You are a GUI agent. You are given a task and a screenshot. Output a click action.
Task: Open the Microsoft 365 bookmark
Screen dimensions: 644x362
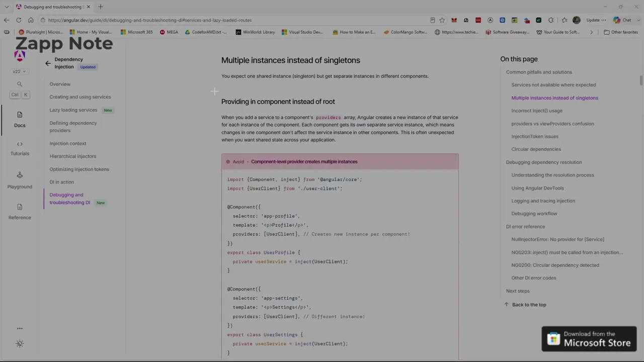136,32
